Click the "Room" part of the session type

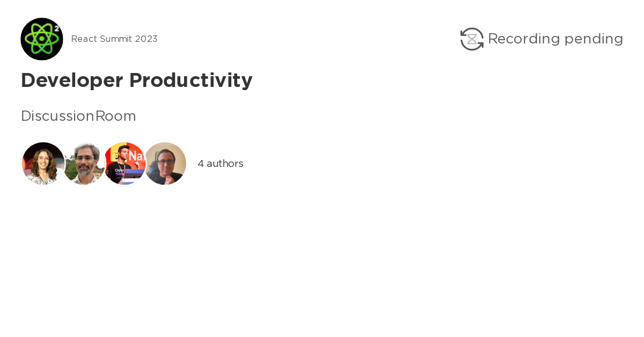pyautogui.click(x=116, y=116)
